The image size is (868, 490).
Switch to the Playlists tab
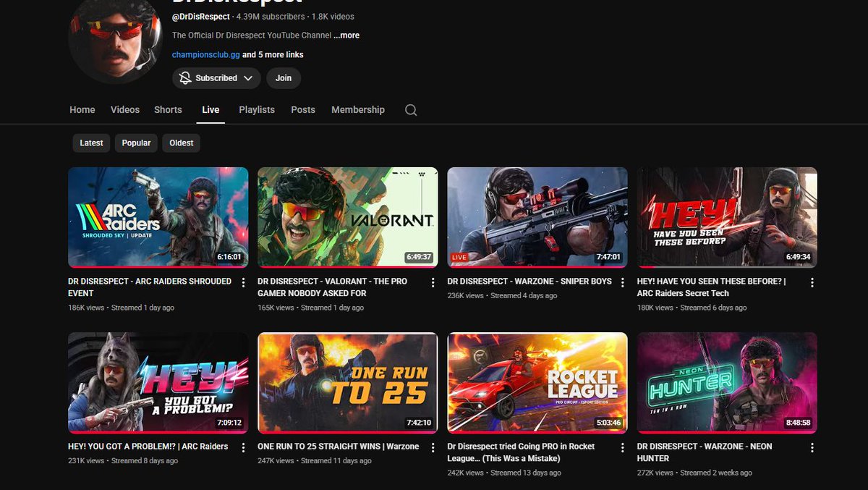(257, 110)
